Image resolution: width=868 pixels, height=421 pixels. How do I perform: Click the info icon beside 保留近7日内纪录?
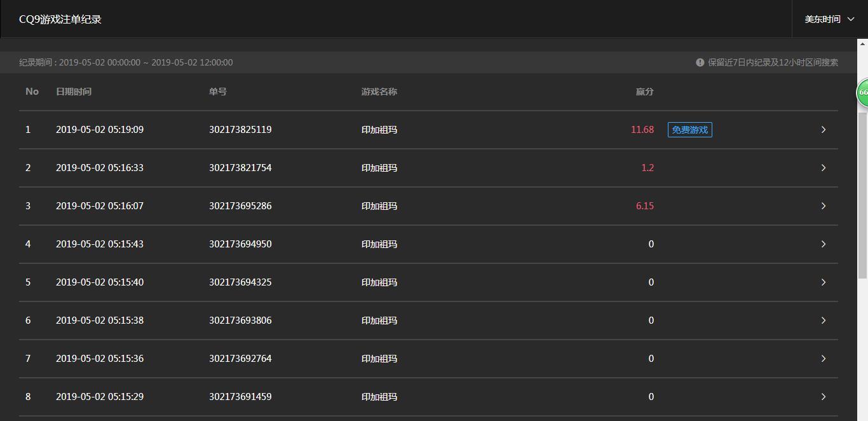[700, 62]
